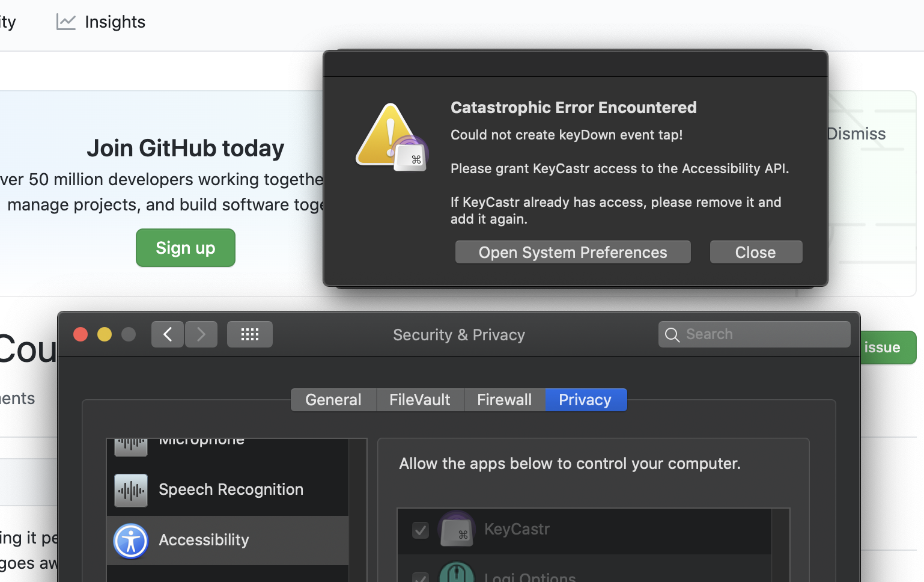The width and height of the screenshot is (924, 582).
Task: Click the Logi Options app icon
Action: [457, 572]
